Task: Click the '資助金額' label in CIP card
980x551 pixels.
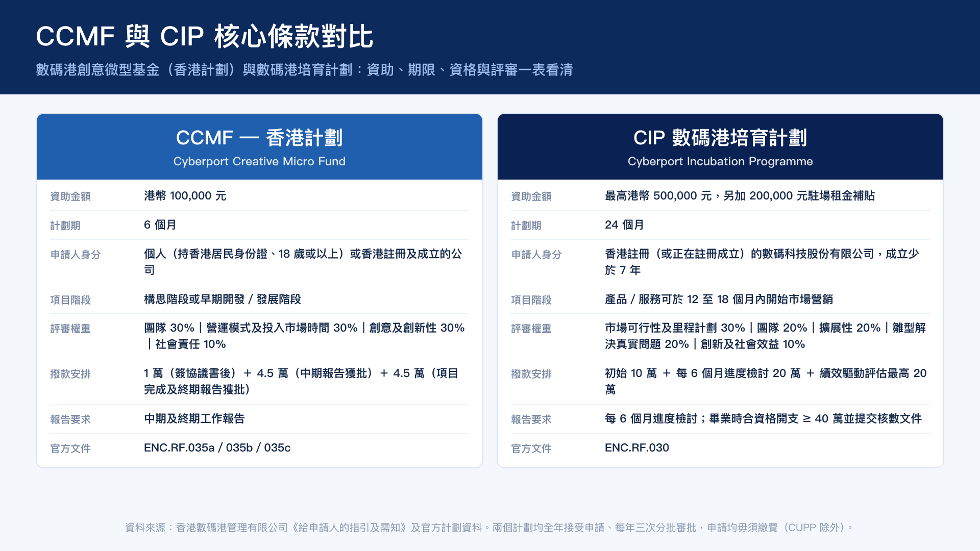Action: point(531,196)
